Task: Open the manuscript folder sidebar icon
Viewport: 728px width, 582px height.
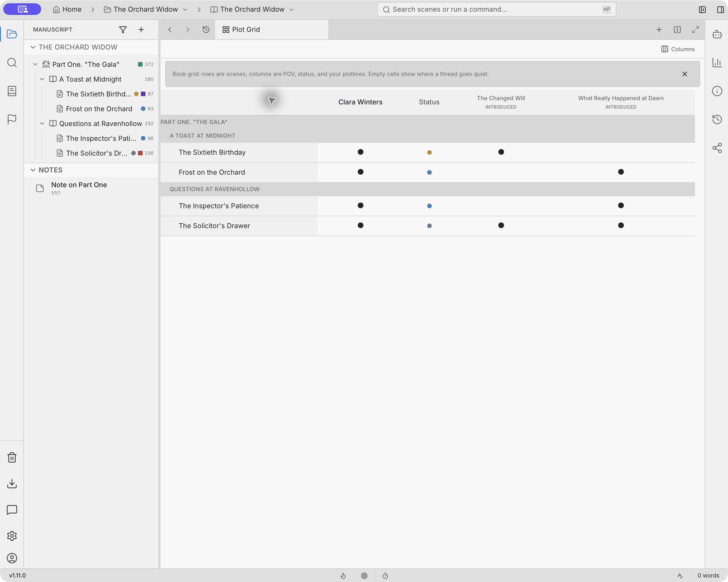Action: tap(12, 34)
